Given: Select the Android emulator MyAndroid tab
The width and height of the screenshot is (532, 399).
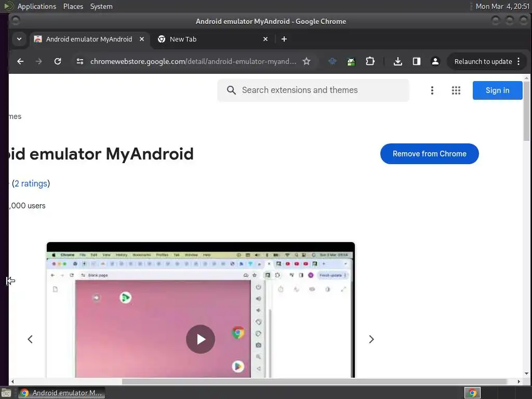Looking at the screenshot, I should pyautogui.click(x=89, y=39).
